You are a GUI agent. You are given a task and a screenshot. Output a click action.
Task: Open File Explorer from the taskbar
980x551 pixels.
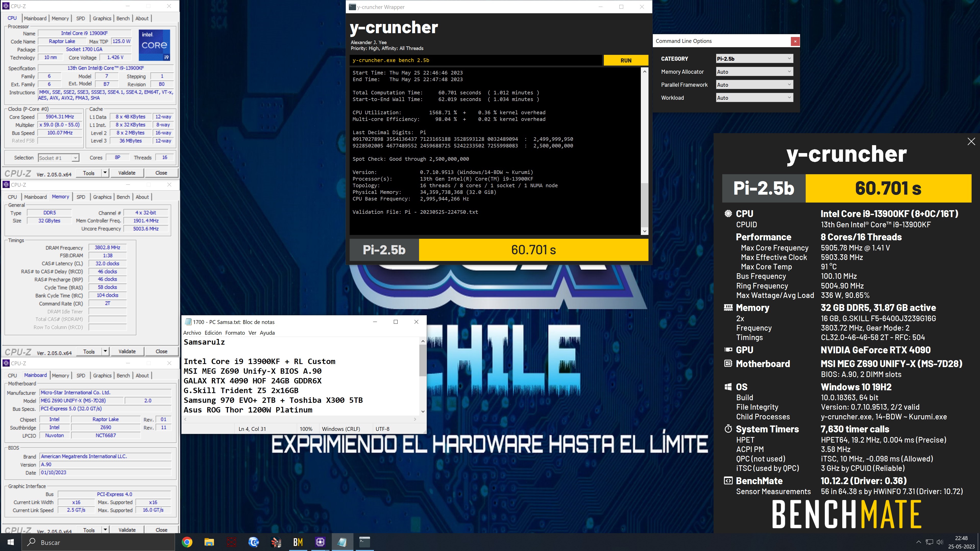(209, 542)
